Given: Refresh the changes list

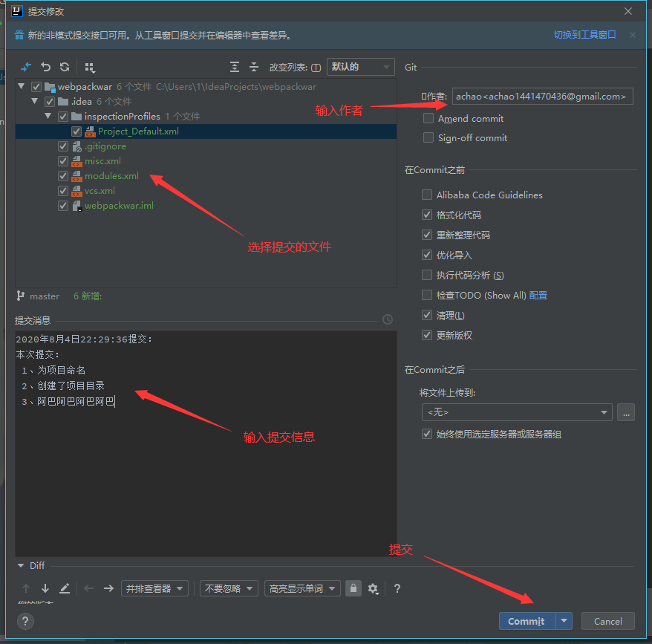Looking at the screenshot, I should pyautogui.click(x=65, y=67).
